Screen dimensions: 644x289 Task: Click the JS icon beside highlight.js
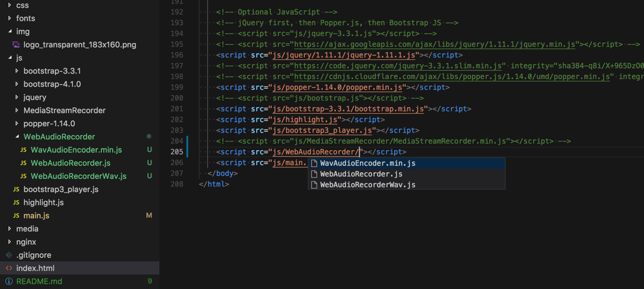(16, 202)
